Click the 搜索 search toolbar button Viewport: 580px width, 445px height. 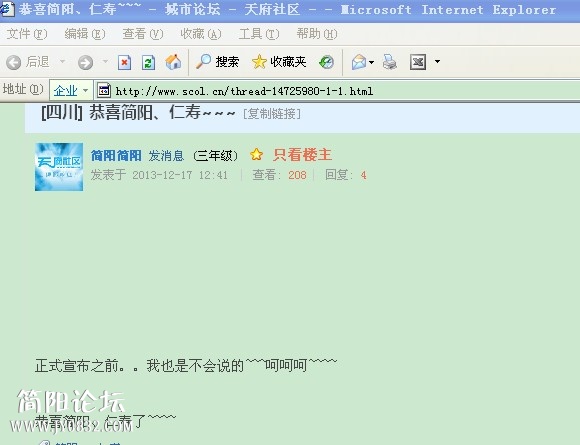coord(218,62)
